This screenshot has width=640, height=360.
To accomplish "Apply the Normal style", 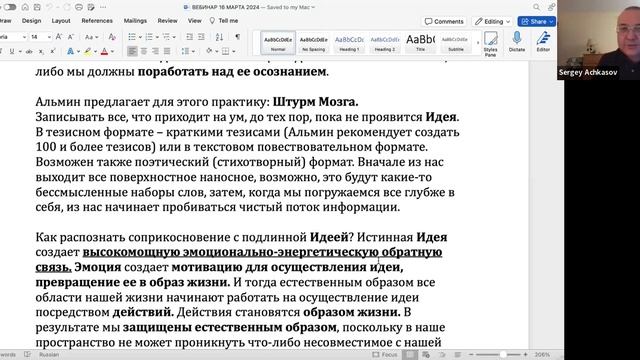I will (x=278, y=43).
